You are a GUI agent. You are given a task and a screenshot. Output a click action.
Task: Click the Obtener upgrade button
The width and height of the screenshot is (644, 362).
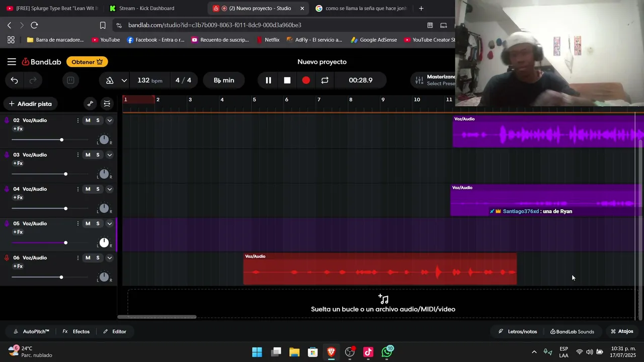(x=87, y=62)
